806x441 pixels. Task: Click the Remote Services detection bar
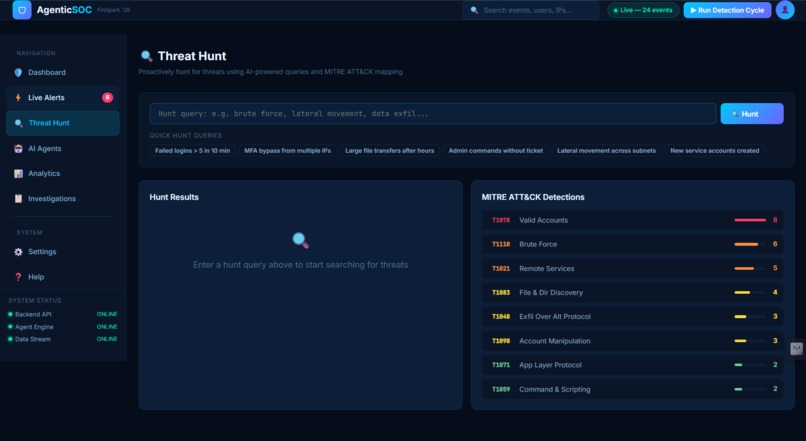750,268
